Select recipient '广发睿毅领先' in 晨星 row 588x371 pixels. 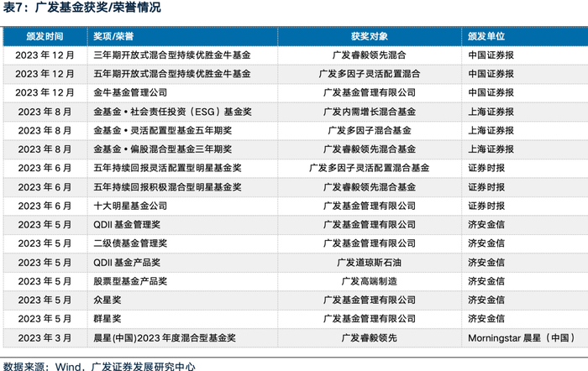click(370, 337)
